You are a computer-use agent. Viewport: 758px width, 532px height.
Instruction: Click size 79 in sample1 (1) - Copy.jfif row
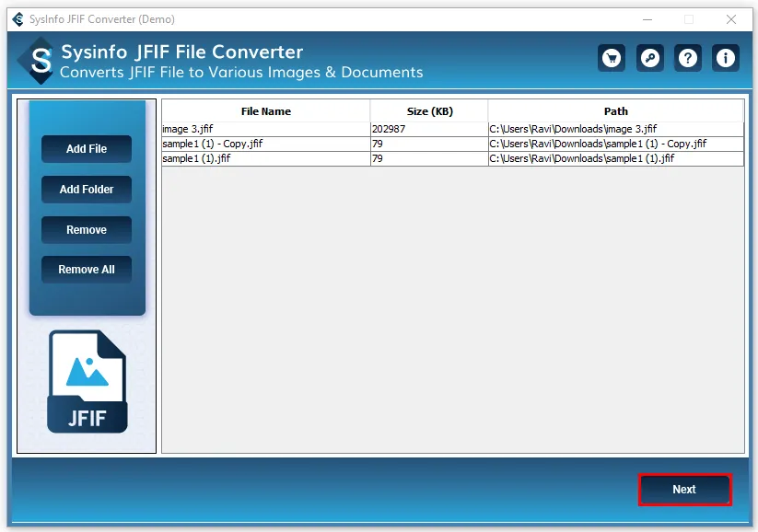pos(429,144)
